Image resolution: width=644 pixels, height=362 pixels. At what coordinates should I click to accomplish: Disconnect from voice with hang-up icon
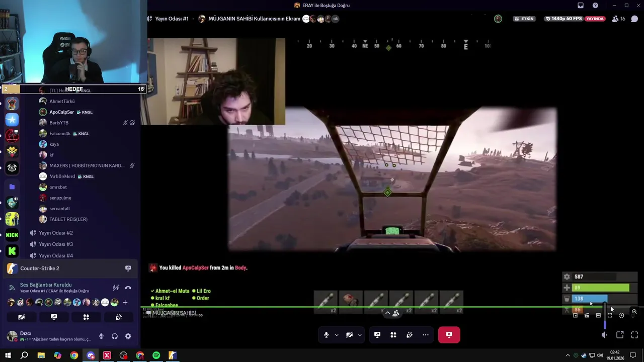click(128, 288)
